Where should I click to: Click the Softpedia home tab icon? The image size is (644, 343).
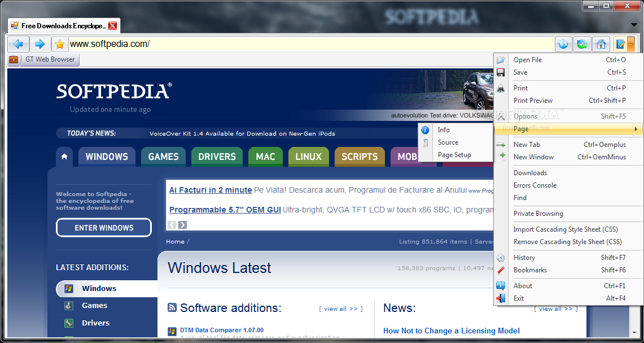[x=64, y=157]
